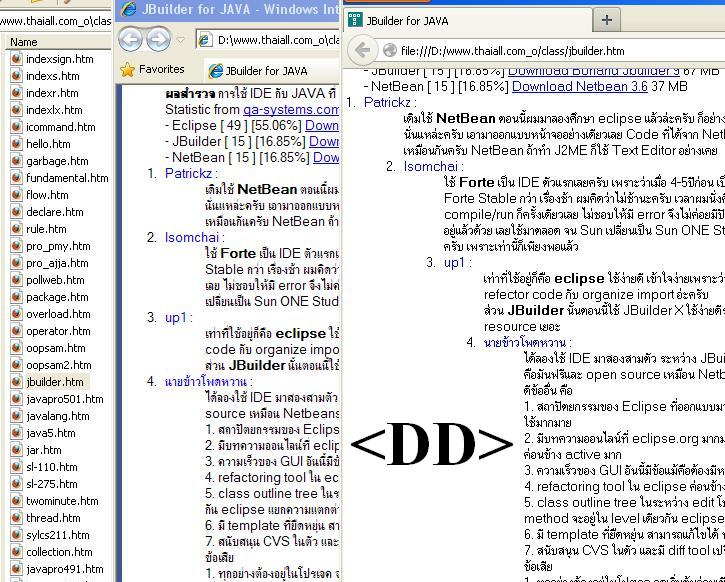Select the file rule.htm
This screenshot has height=582, width=725.
46,229
